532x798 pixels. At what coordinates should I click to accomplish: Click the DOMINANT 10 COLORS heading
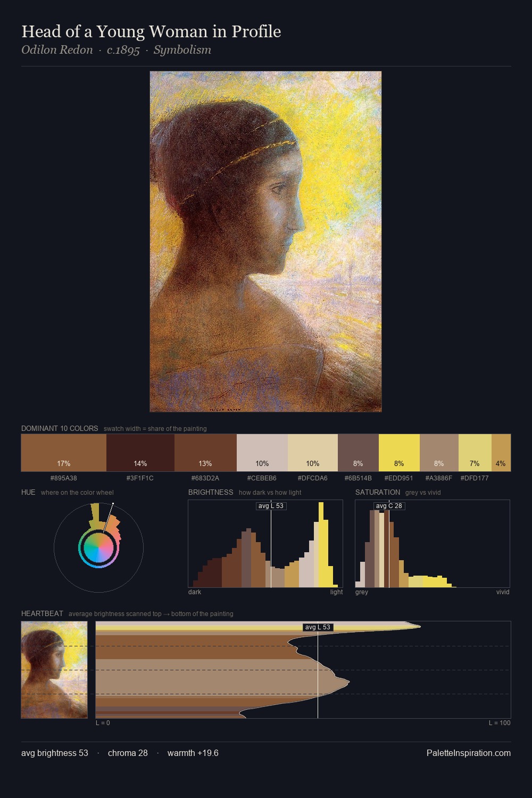[60, 428]
